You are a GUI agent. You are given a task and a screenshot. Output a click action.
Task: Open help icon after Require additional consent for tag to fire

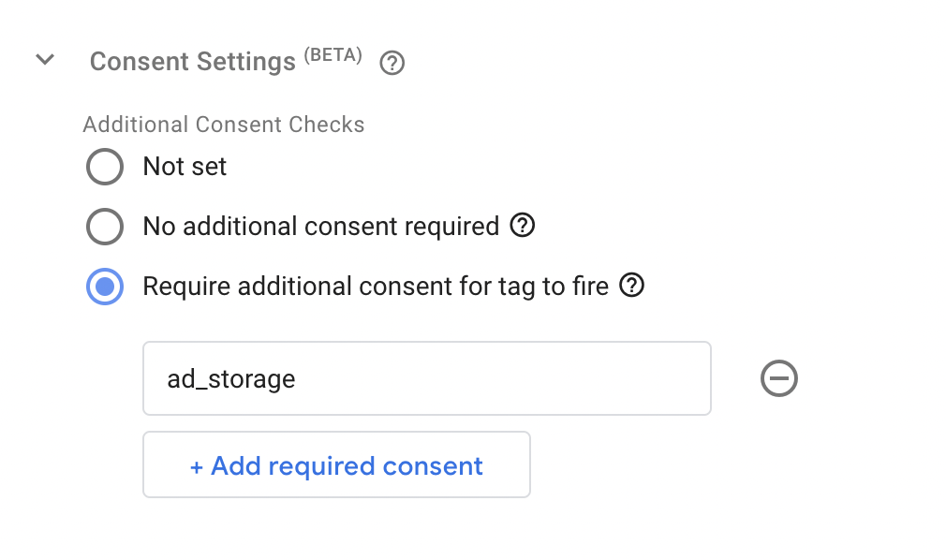click(x=631, y=286)
